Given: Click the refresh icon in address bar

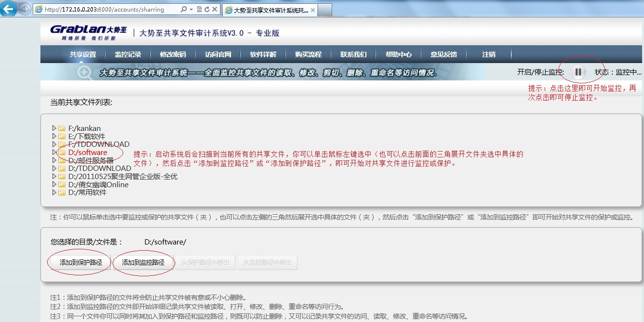Looking at the screenshot, I should pyautogui.click(x=206, y=10).
